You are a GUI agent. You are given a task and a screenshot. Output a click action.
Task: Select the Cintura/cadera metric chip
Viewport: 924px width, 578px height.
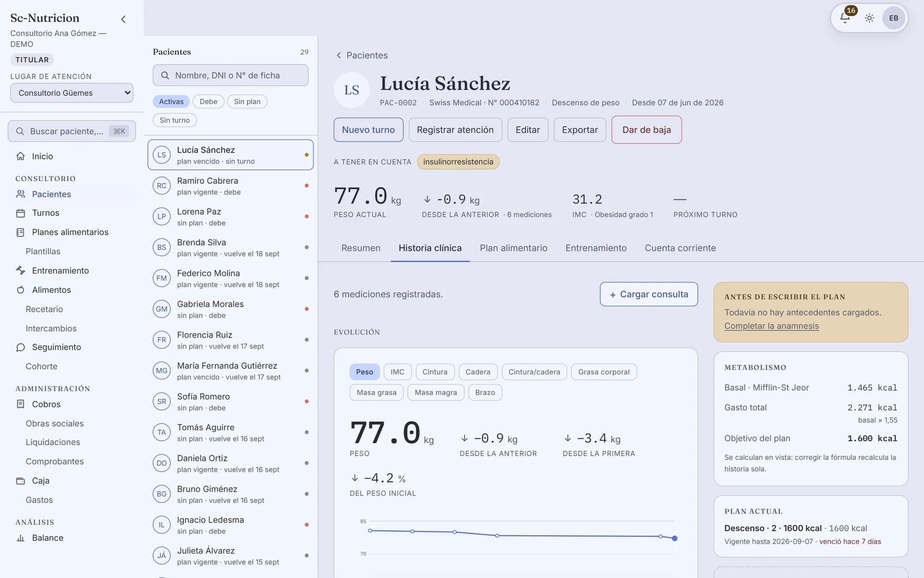534,372
